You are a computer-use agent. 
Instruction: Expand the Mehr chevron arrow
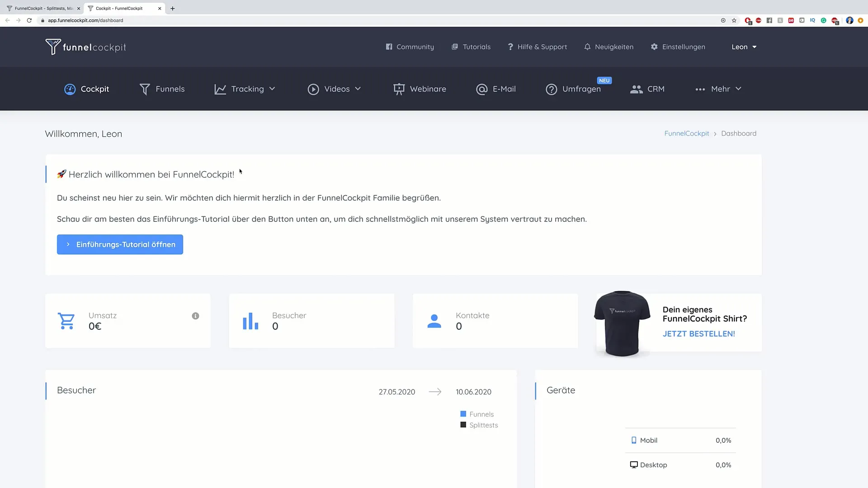coord(738,89)
